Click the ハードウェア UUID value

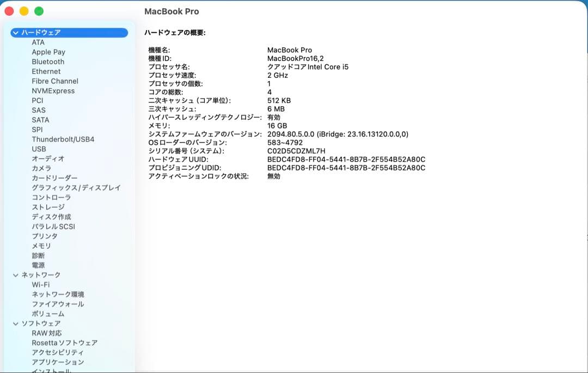pyautogui.click(x=346, y=160)
